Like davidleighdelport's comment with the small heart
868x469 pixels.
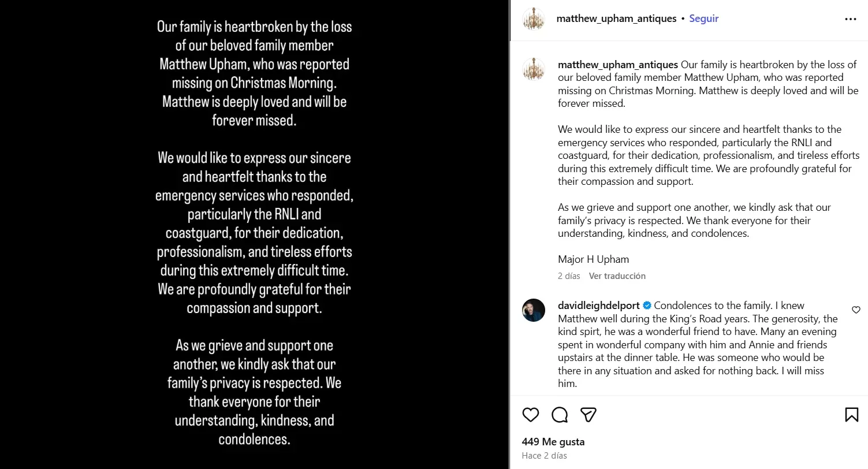[x=856, y=310]
